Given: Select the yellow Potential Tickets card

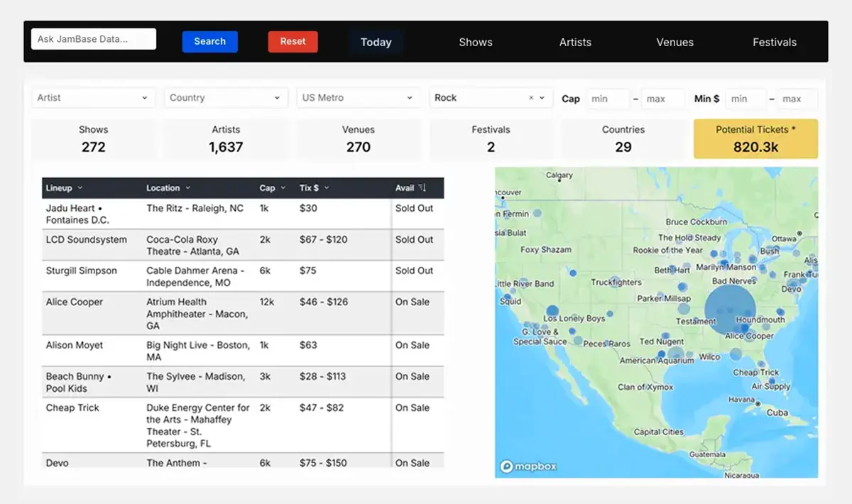Looking at the screenshot, I should [x=755, y=138].
